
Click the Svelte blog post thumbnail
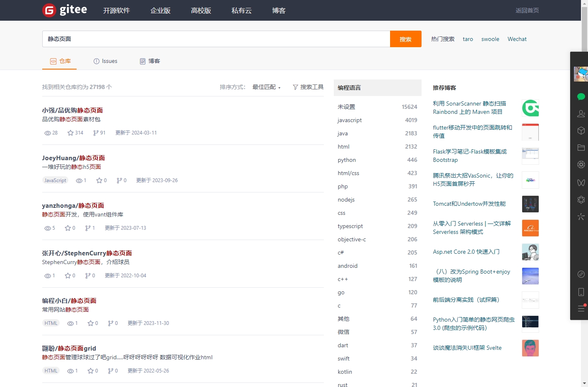(530, 348)
